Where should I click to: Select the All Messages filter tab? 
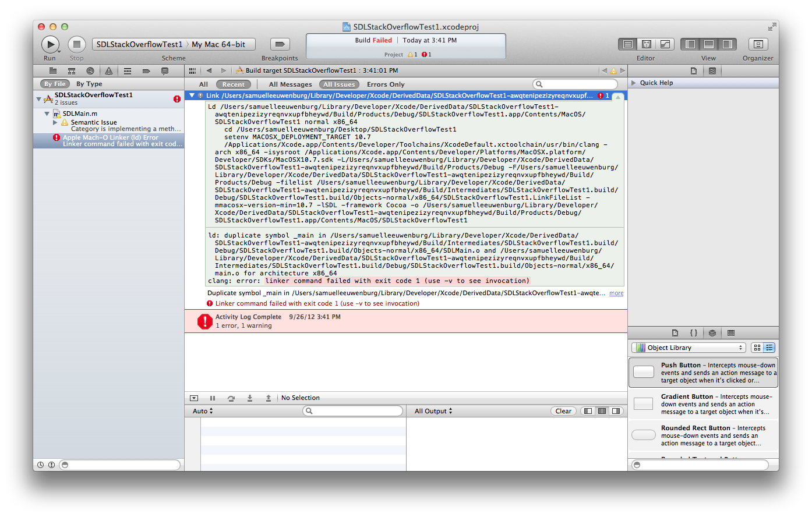(290, 84)
